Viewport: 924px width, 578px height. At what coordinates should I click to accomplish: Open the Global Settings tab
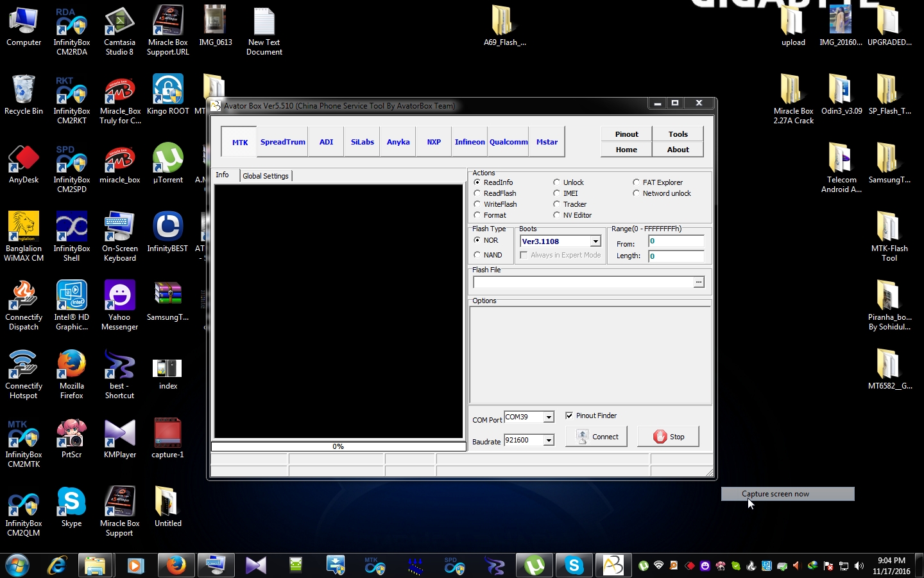tap(266, 176)
